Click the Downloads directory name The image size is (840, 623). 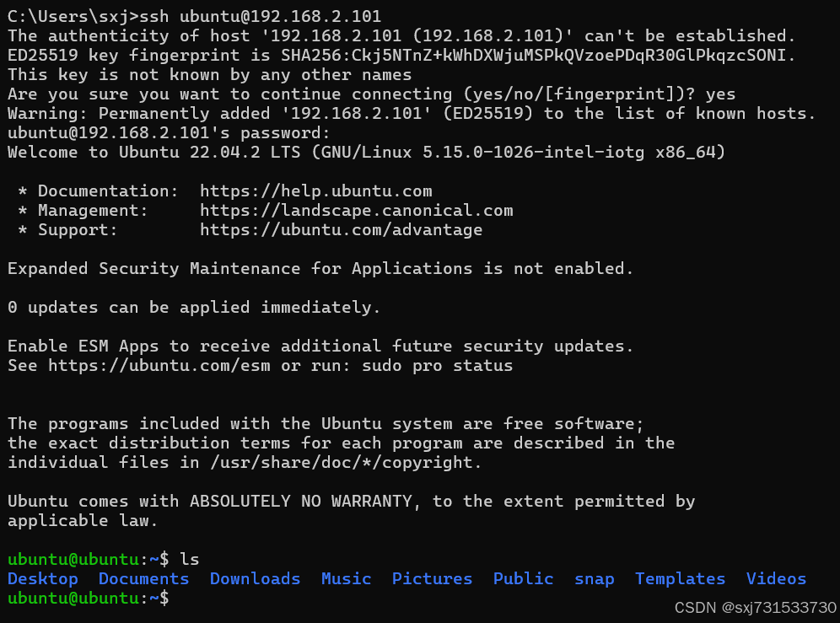point(255,579)
